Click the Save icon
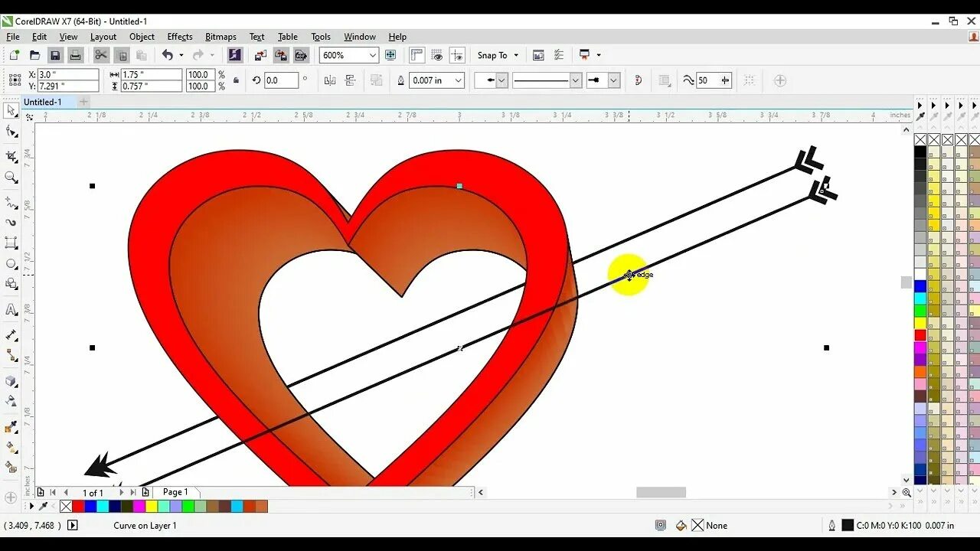The image size is (980, 551). (55, 54)
